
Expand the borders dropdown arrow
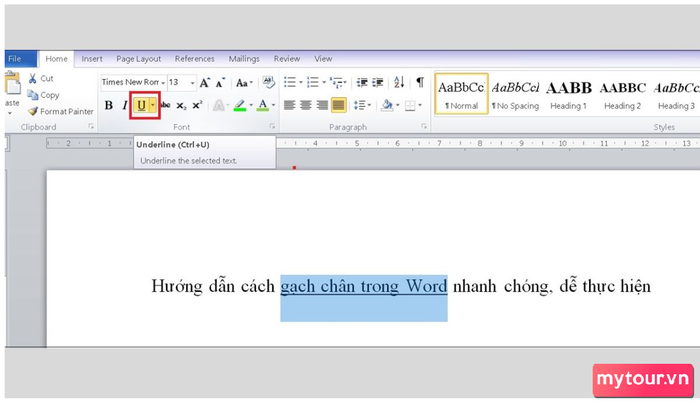420,105
